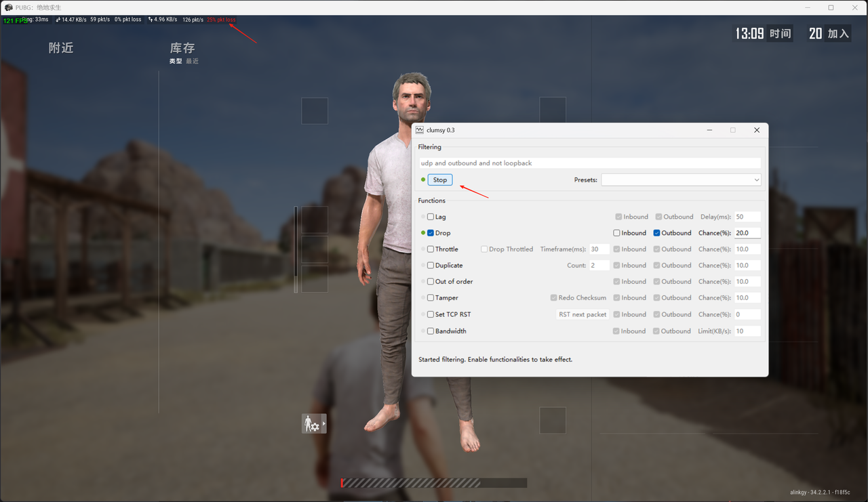Click the 121 FPS counter
The width and height of the screenshot is (868, 502).
pos(14,20)
